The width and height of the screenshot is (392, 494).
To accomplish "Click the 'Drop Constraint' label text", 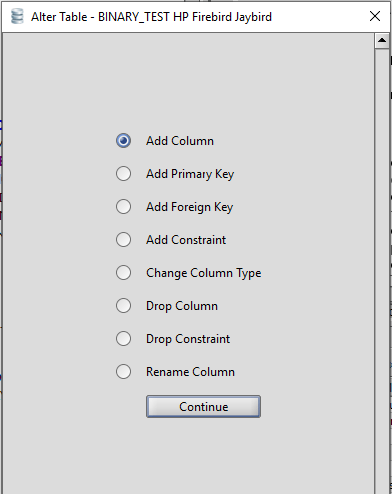I will click(188, 339).
